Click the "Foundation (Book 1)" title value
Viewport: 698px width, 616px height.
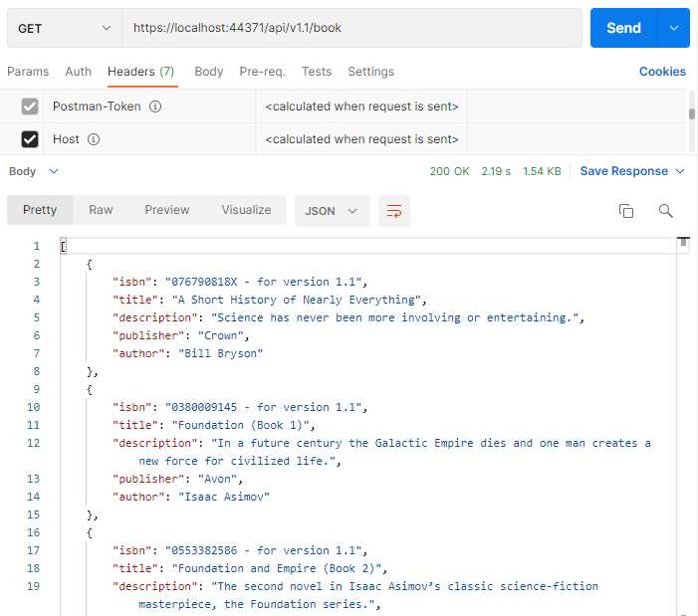click(240, 425)
